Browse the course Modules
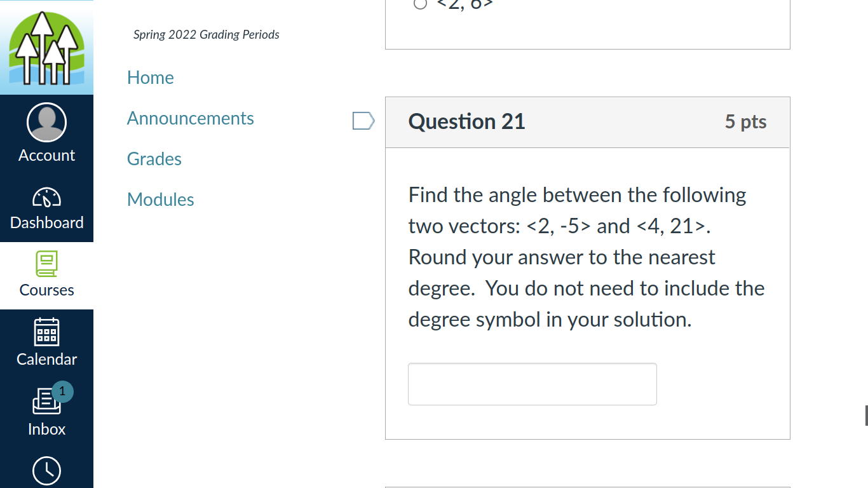Screen dimensions: 868x488 [x=160, y=199]
